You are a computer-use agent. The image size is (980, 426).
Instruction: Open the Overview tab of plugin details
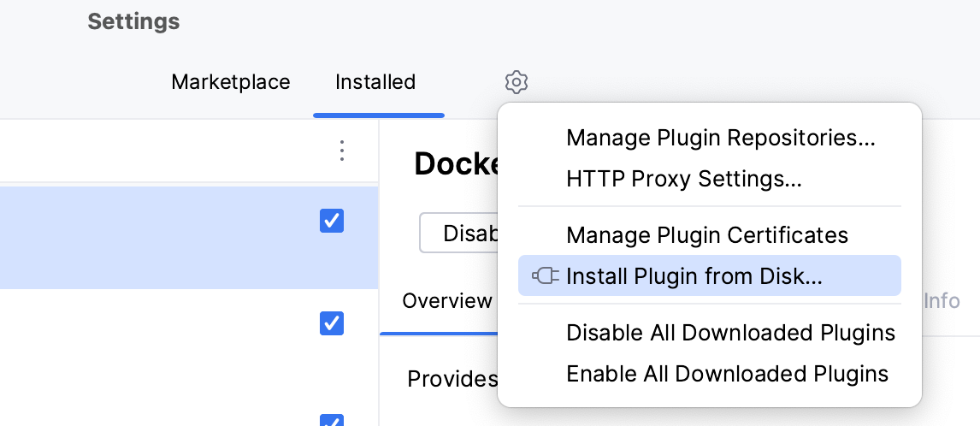point(447,301)
